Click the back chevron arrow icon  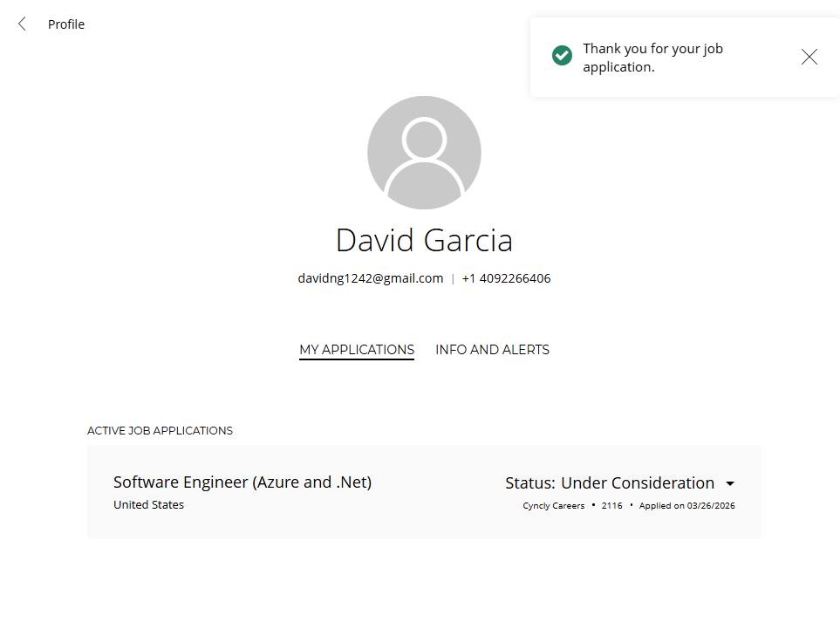(23, 24)
